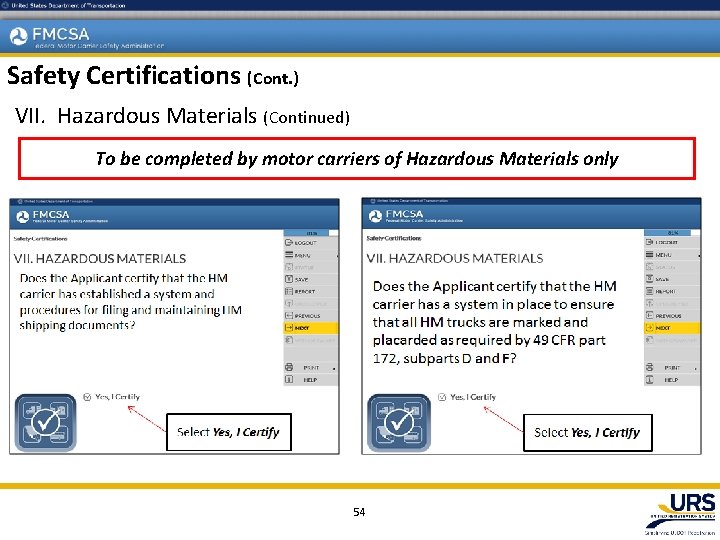Click 'Federal Motor Carrier Safety Administration' tagline in top header

click(100, 46)
